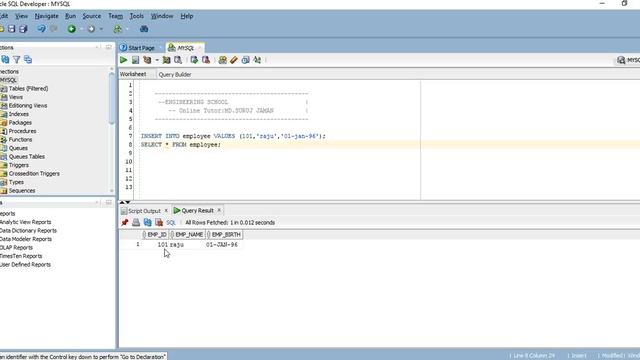The height and width of the screenshot is (360, 640).
Task: Click the Save icon in main toolbar
Action: (x=11, y=29)
